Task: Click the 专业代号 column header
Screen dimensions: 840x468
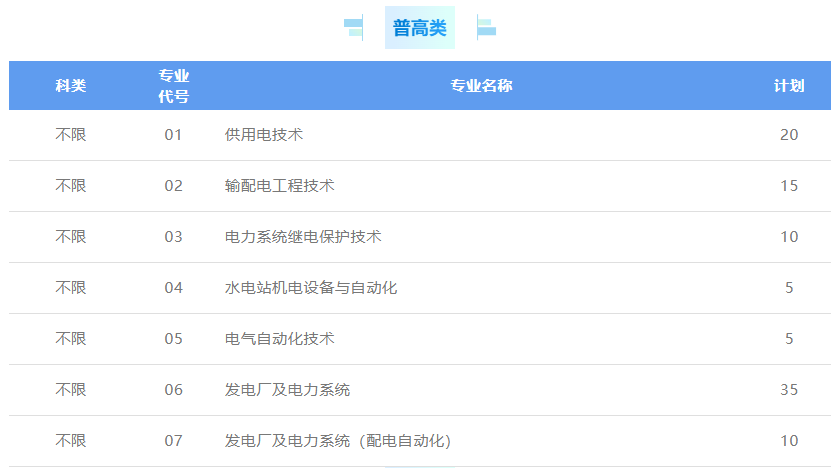Action: click(174, 86)
